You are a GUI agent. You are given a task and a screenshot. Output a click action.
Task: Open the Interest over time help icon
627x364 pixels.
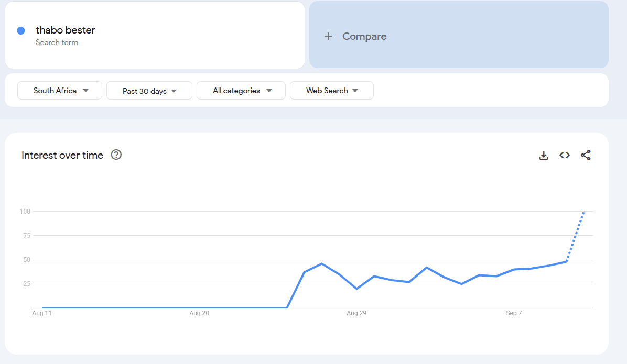(x=116, y=155)
